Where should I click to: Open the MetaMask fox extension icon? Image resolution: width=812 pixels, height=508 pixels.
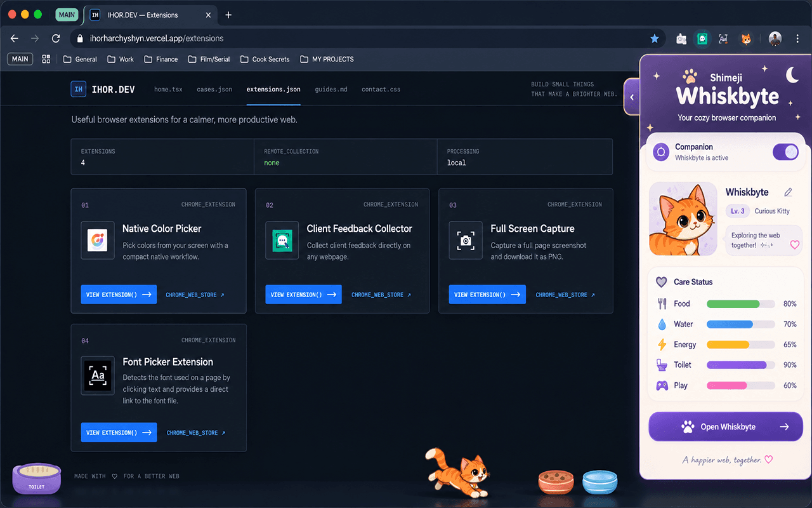[747, 39]
